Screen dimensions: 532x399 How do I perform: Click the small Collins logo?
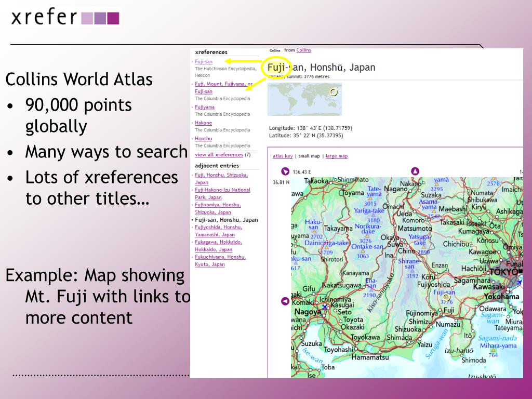275,50
